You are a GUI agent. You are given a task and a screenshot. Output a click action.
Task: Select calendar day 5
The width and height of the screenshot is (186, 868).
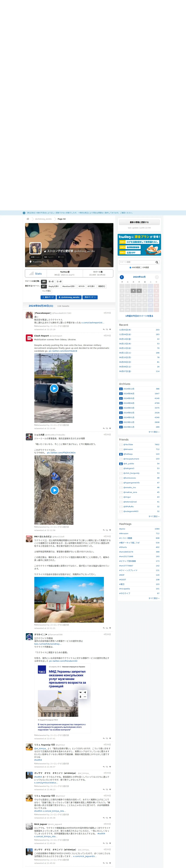[x=139, y=290]
